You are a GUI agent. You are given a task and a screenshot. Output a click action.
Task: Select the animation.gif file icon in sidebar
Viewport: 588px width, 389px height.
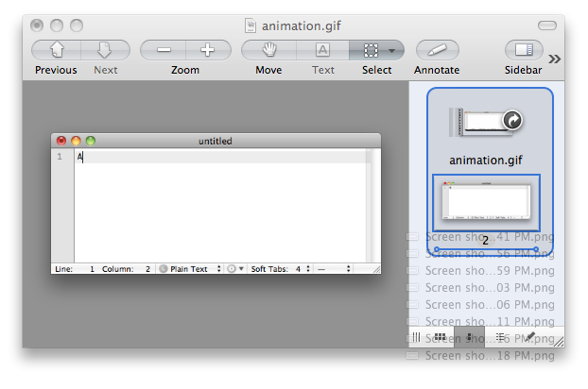click(x=486, y=122)
